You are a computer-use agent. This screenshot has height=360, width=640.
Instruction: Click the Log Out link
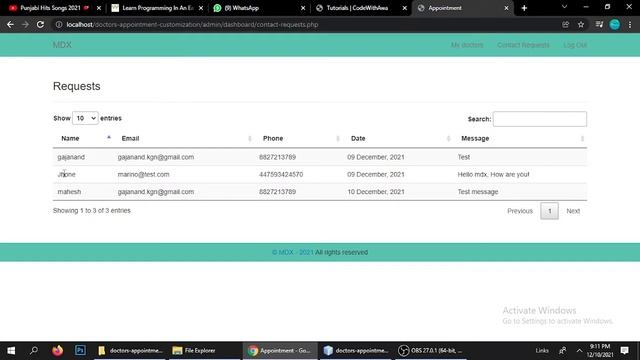click(x=575, y=45)
